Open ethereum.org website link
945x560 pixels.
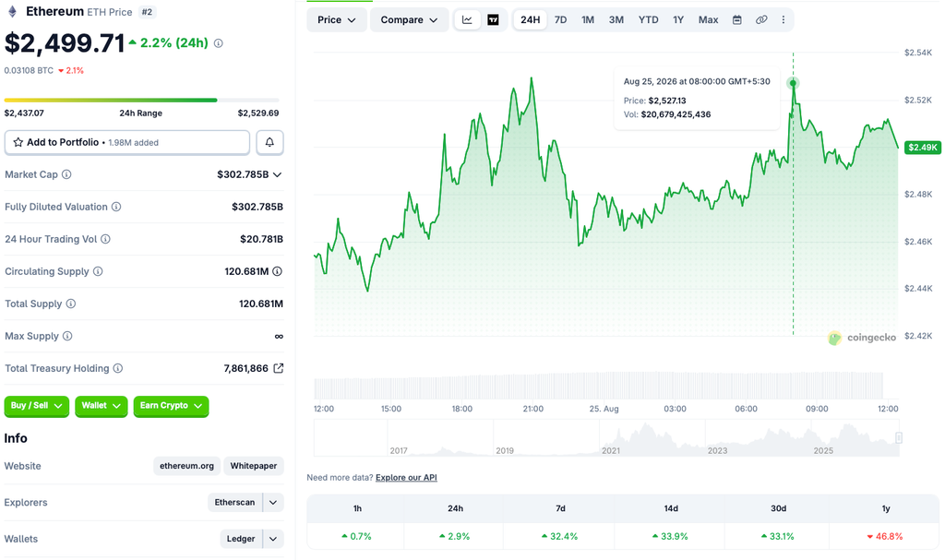[186, 466]
